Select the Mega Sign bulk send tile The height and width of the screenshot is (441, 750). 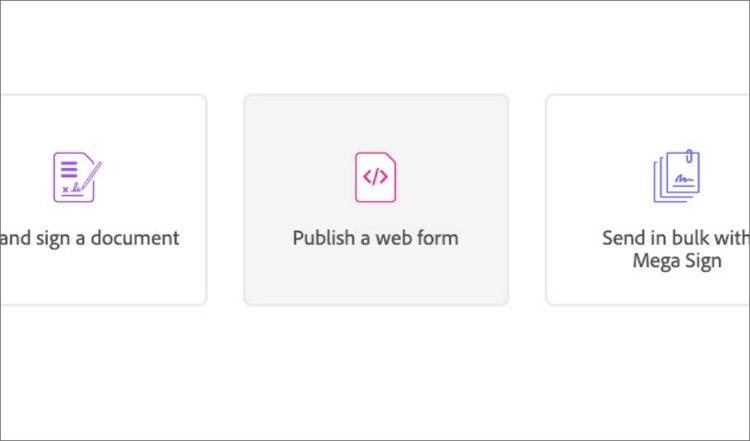[648, 200]
